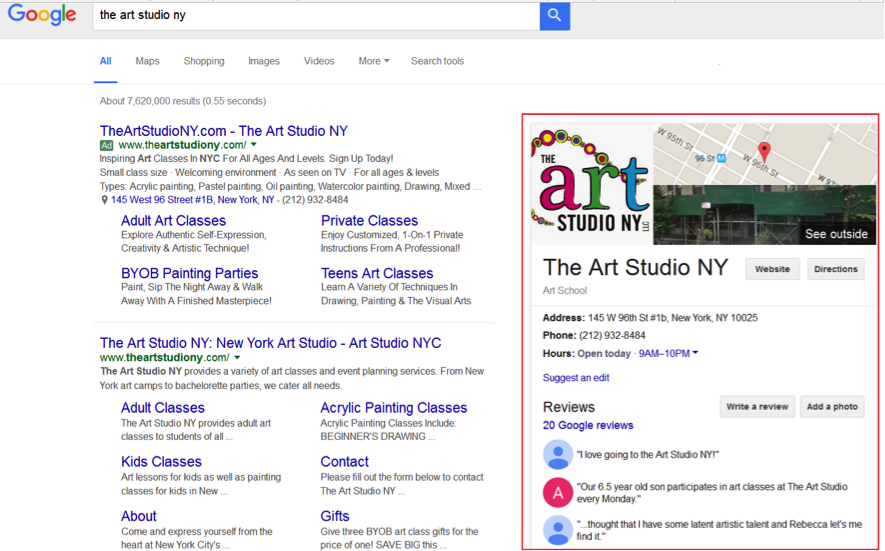Open BYOB Painting Parties sitelink
The image size is (885, 551).
click(189, 273)
